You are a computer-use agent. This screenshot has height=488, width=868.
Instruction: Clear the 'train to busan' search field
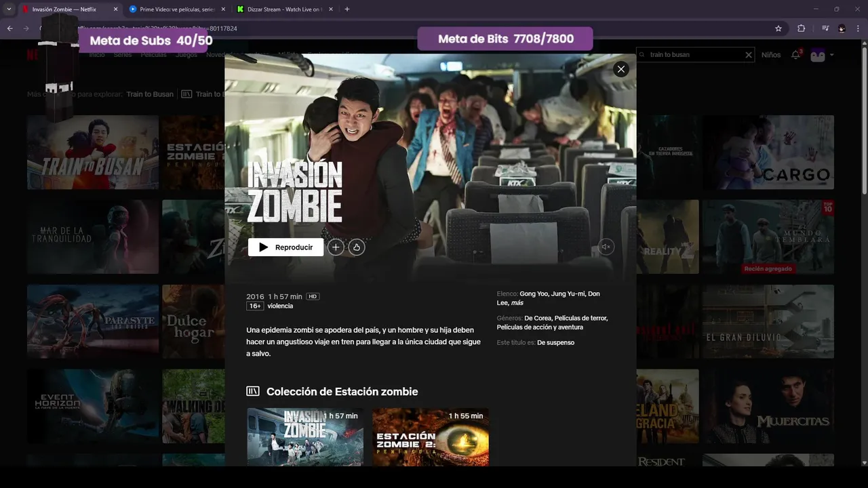(748, 55)
